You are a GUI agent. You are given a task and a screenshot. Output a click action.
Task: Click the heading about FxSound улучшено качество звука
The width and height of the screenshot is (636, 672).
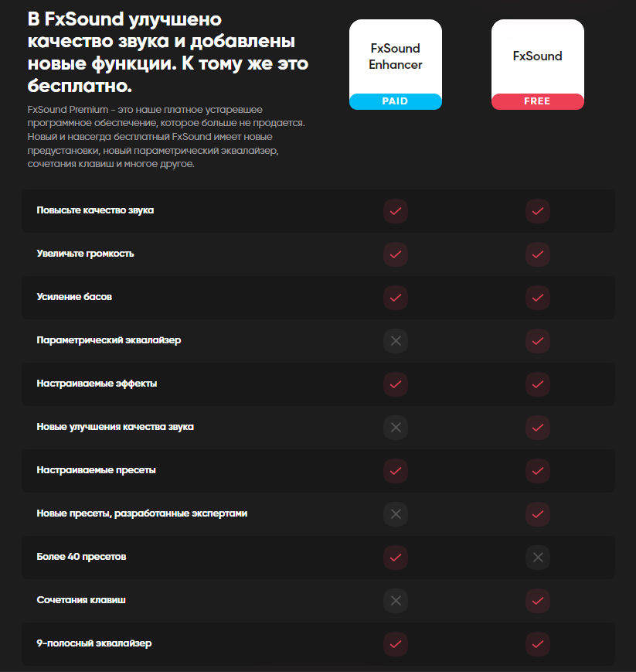click(x=168, y=53)
